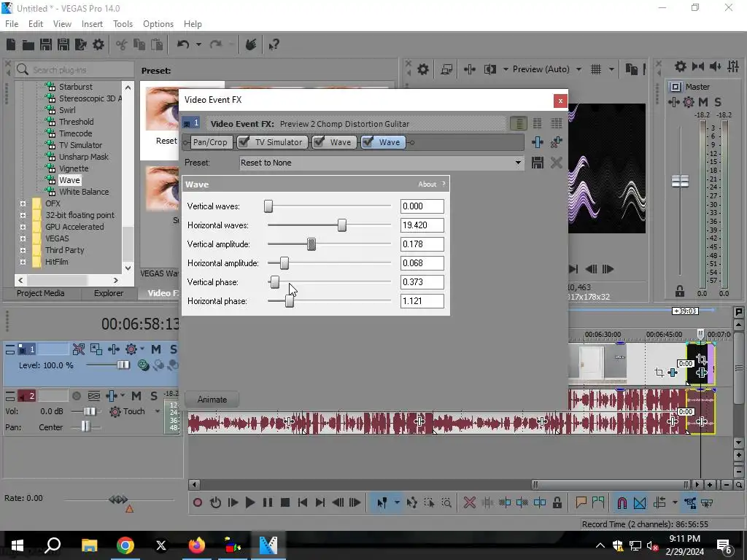
Task: Mute audio track 2 with M button
Action: coord(136,396)
